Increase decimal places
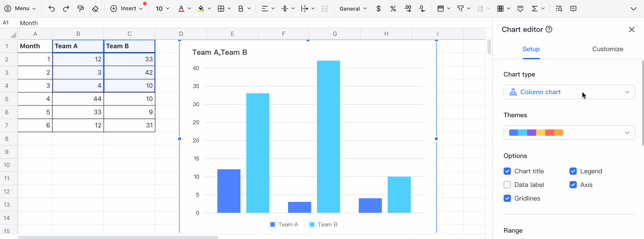Screen dimensions: 644x239 click(408, 9)
